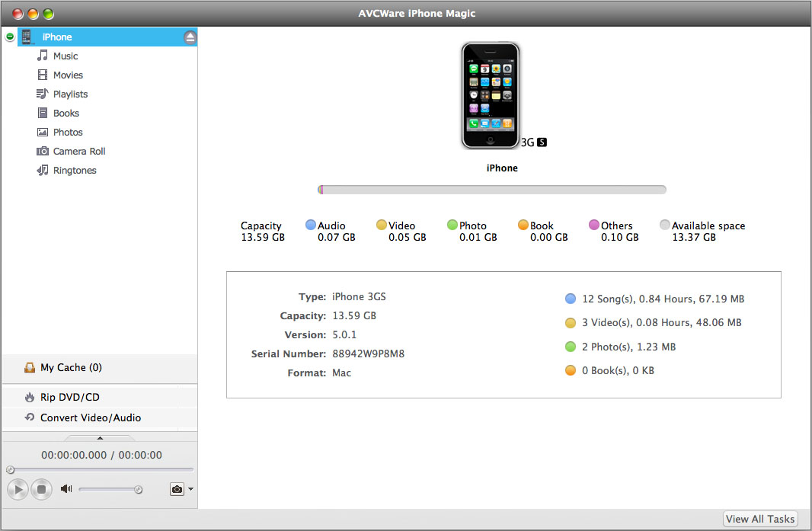The height and width of the screenshot is (531, 812).
Task: Open Convert Video/Audio
Action: (x=91, y=417)
